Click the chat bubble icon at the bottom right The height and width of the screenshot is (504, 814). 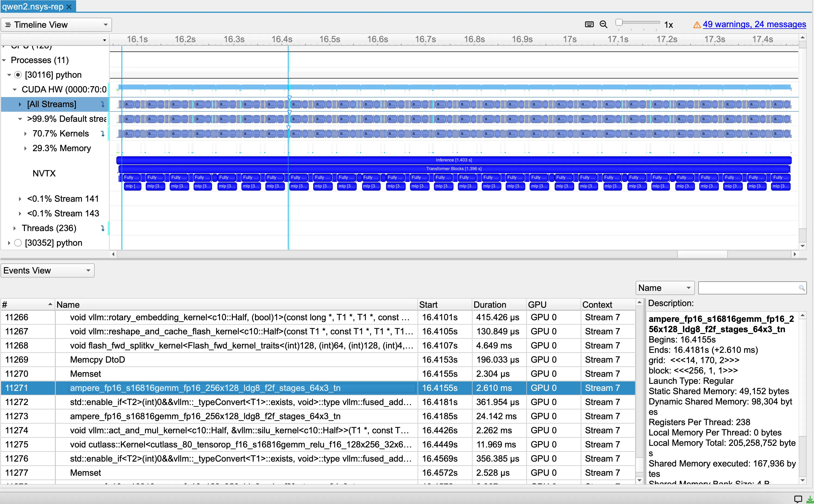(798, 499)
